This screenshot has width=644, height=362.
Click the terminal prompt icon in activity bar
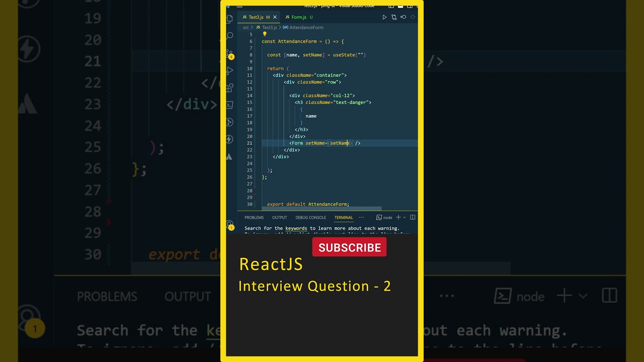229,105
